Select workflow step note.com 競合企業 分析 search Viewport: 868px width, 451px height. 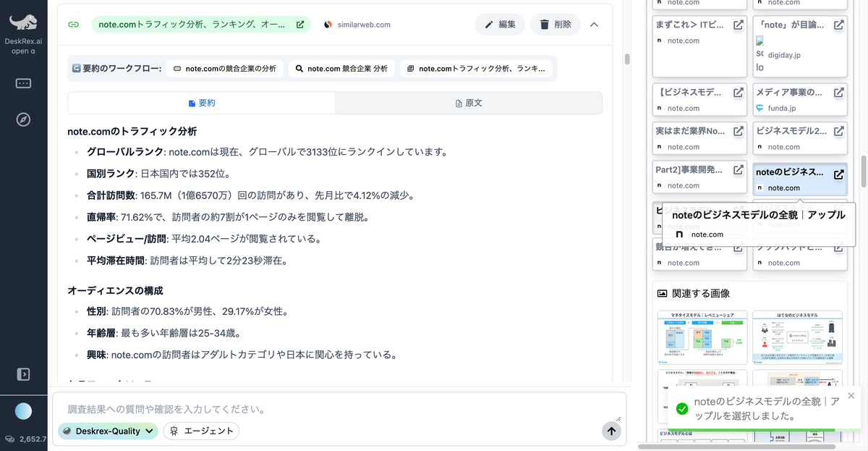341,69
